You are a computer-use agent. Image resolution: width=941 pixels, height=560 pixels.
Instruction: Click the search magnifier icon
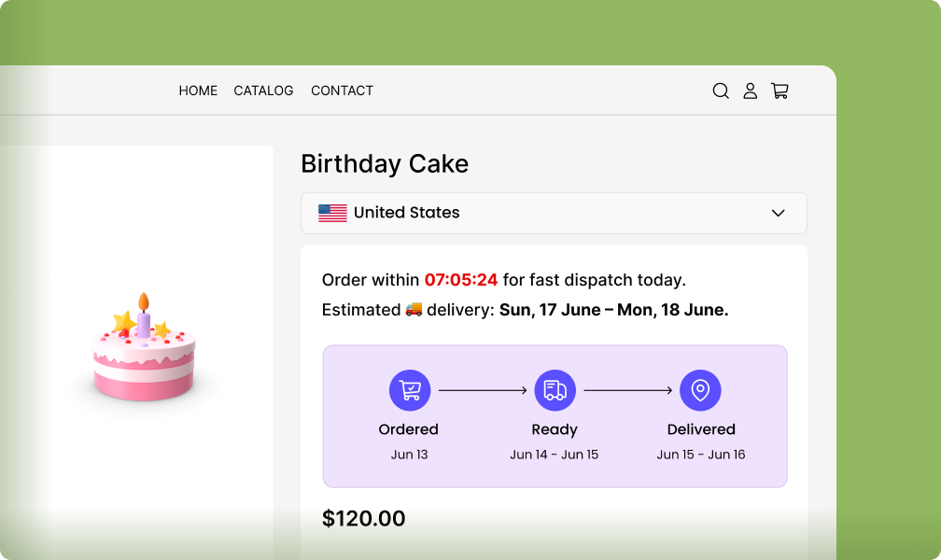(x=721, y=91)
